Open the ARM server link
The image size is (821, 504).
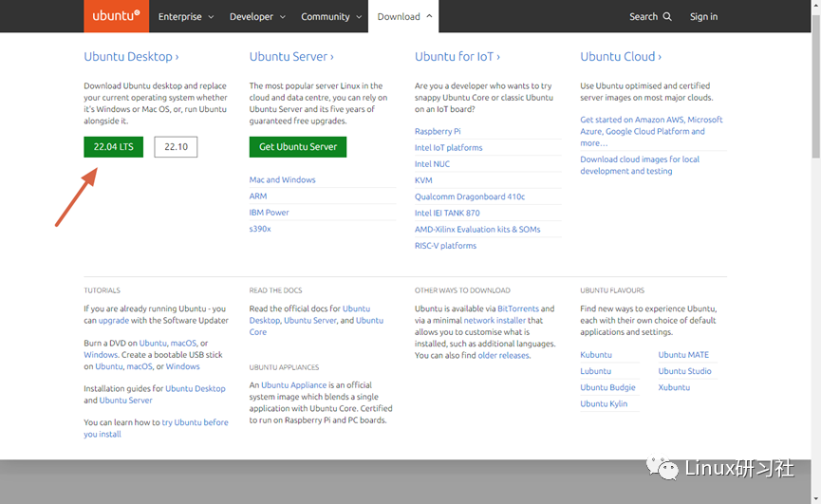(258, 196)
